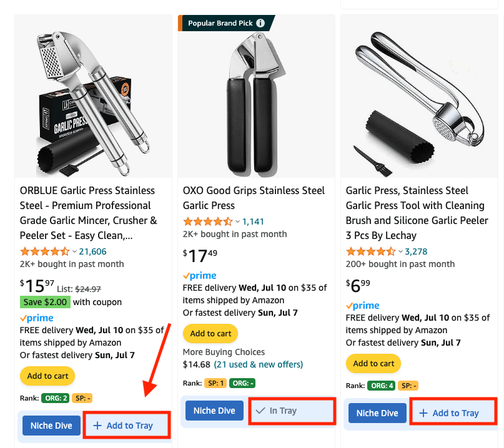Viewport: 504px width, 448px height.
Task: Click the plus icon on ORBLUE Add to Tray
Action: (x=97, y=426)
